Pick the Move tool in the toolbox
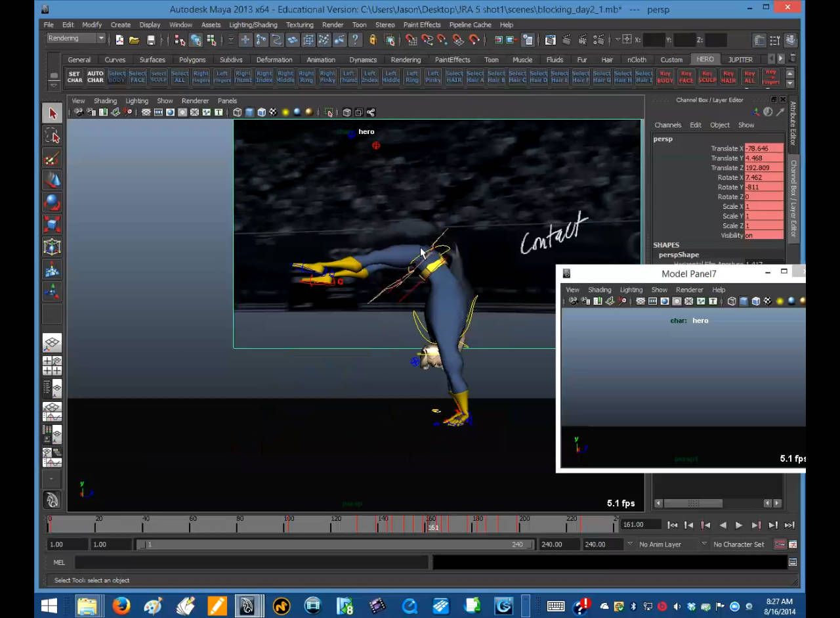 click(x=52, y=180)
